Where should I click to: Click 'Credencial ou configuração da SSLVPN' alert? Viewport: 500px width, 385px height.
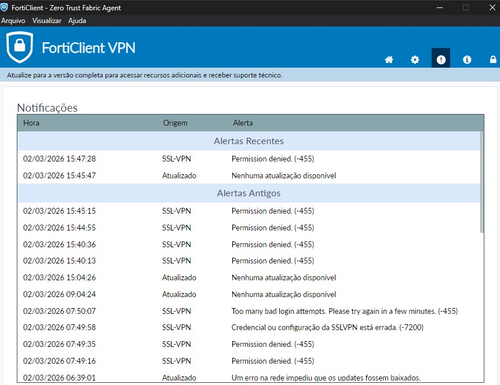[327, 327]
